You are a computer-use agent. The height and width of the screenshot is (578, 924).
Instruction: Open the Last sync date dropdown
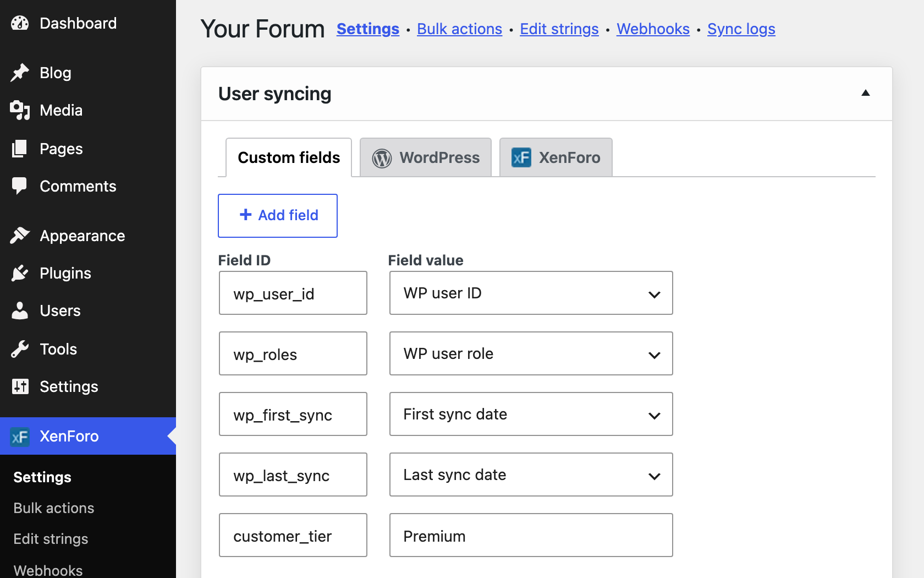pyautogui.click(x=531, y=475)
